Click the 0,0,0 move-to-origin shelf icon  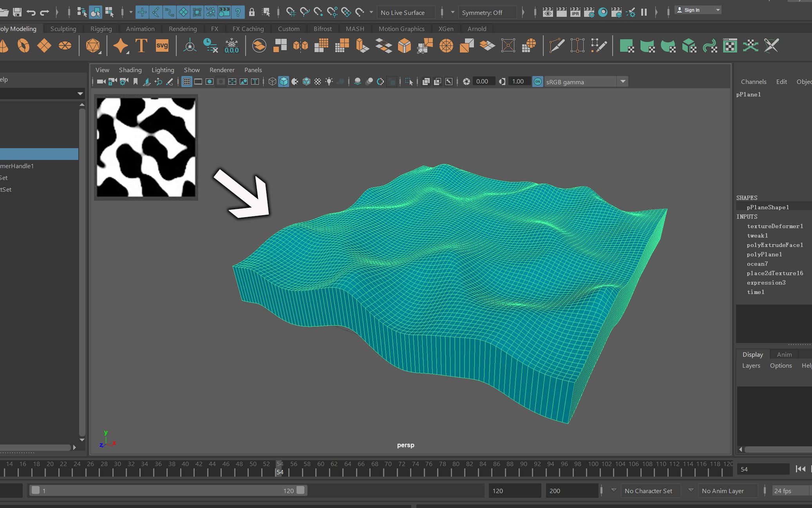click(232, 46)
